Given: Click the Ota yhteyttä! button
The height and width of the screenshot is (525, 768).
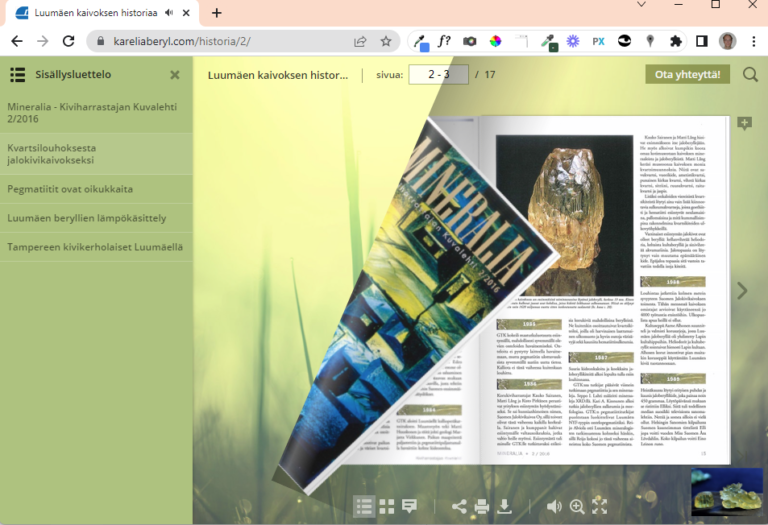Looking at the screenshot, I should 688,74.
